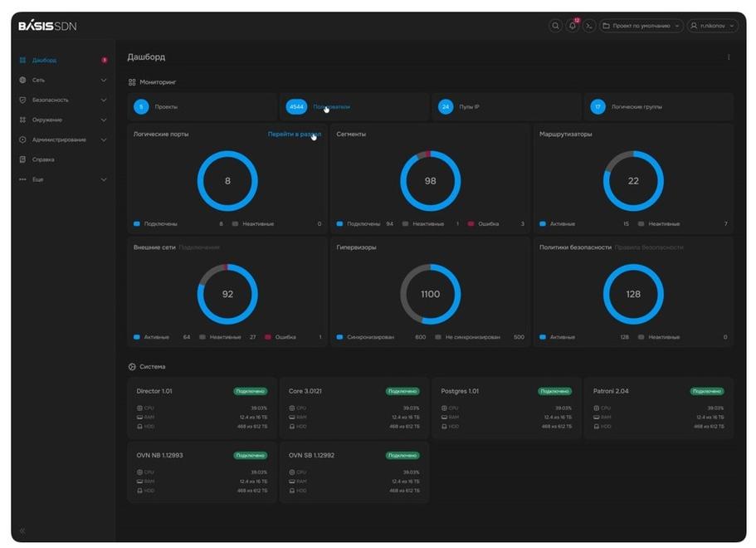Collapse sidebar with double-chevron icon
The width and height of the screenshot is (756, 548).
point(22,531)
